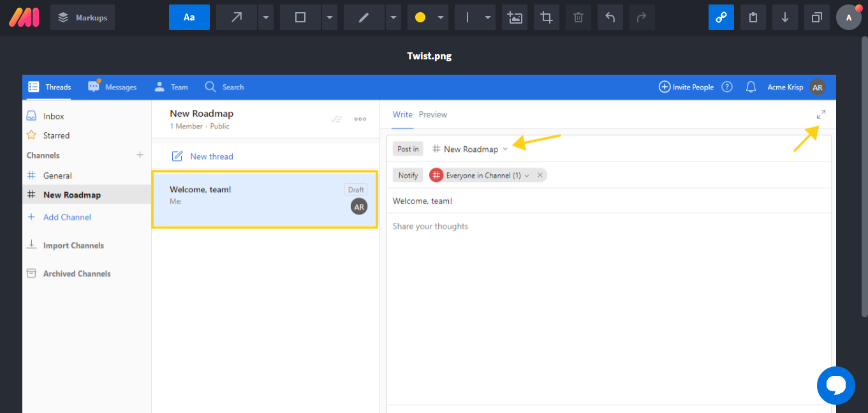
Task: Expand the arrow tool options dropdown
Action: 266,17
